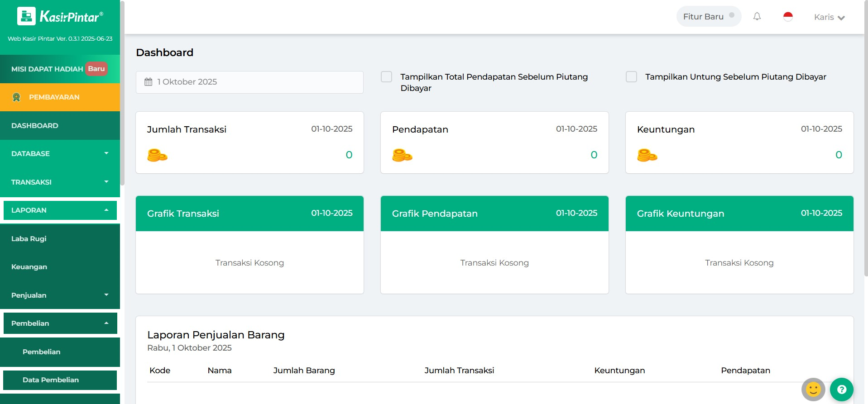
Task: Open the Karis user dropdown
Action: pyautogui.click(x=829, y=17)
